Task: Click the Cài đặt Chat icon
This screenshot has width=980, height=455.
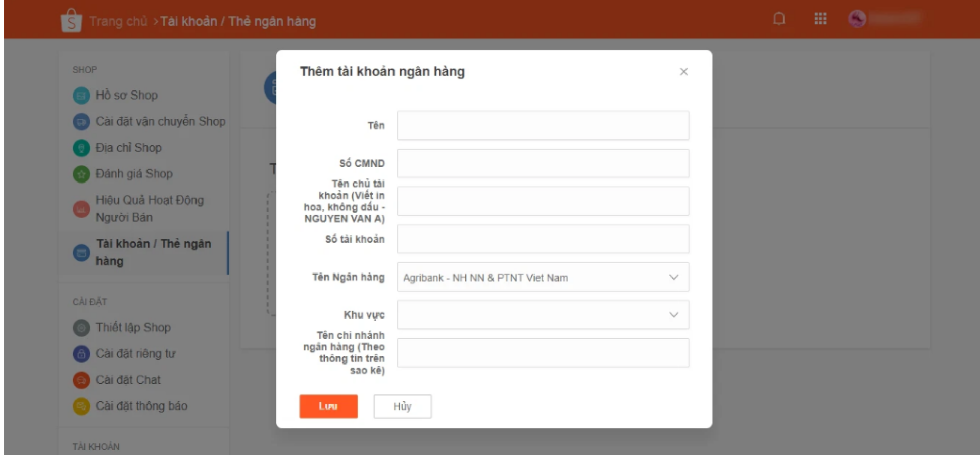Action: tap(81, 380)
